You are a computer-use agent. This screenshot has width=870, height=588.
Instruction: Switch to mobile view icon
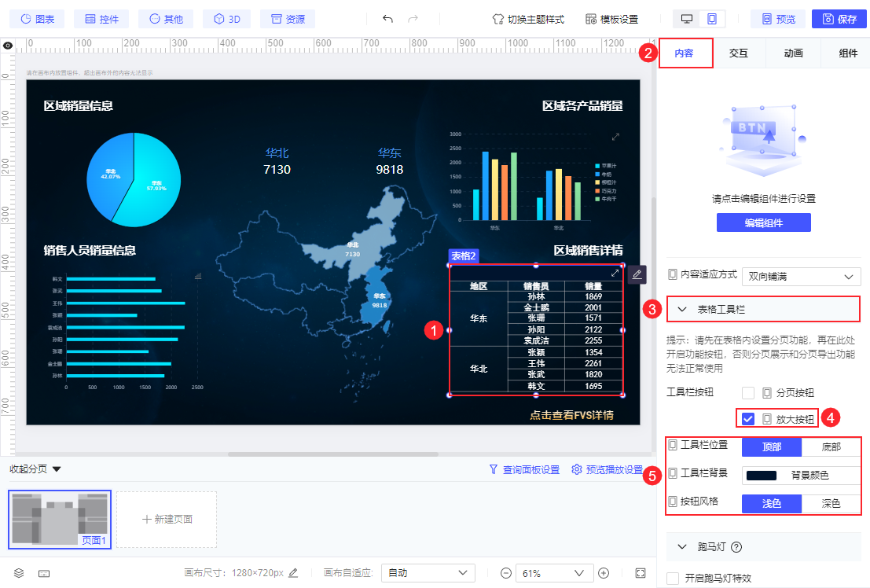pyautogui.click(x=712, y=19)
